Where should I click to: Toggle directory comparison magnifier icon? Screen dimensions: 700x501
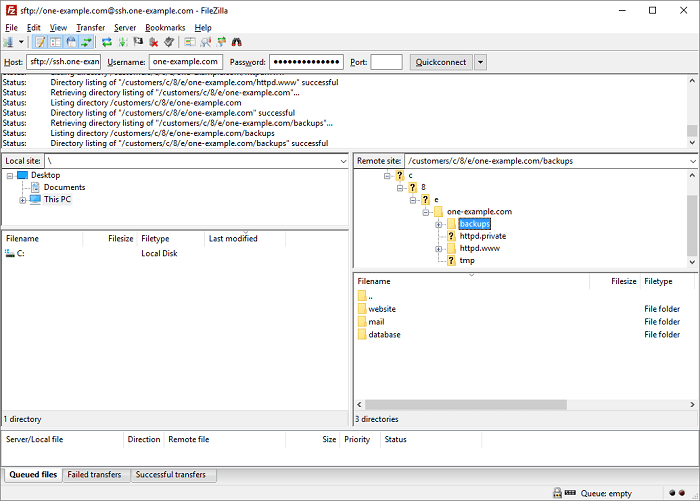pyautogui.click(x=205, y=42)
